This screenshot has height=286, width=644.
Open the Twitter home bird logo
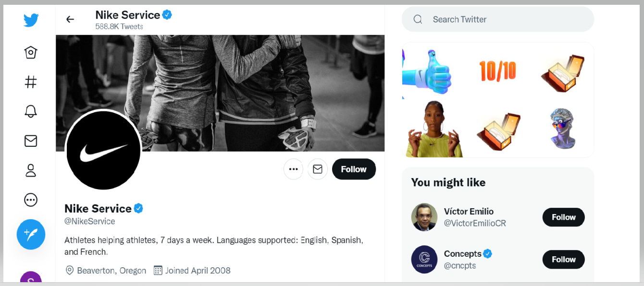click(x=31, y=20)
